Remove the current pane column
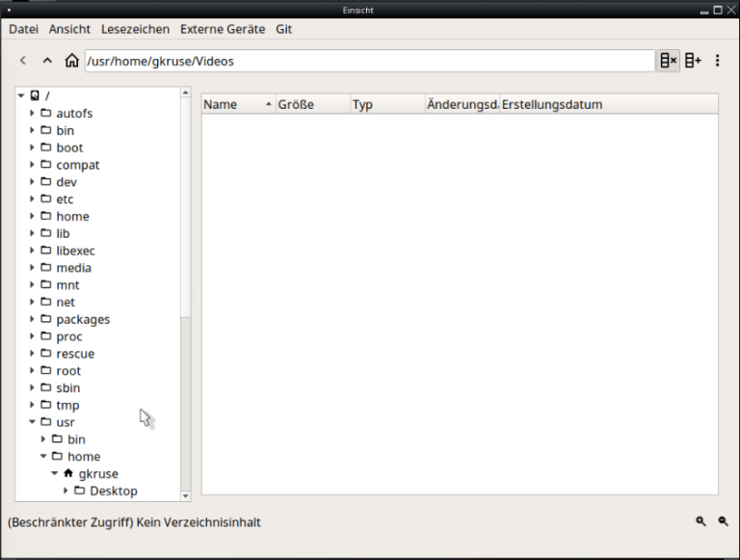 669,61
